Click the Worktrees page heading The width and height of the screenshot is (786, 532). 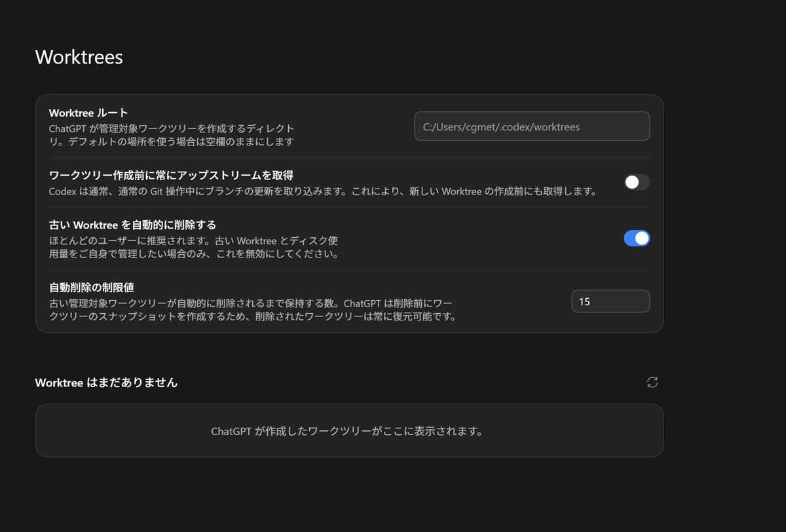coord(79,57)
